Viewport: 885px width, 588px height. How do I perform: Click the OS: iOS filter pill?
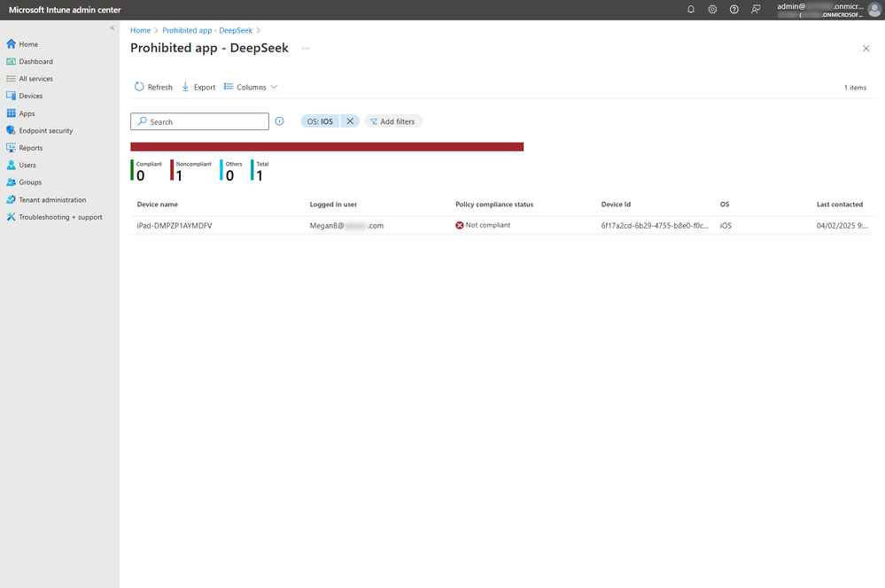tap(320, 121)
